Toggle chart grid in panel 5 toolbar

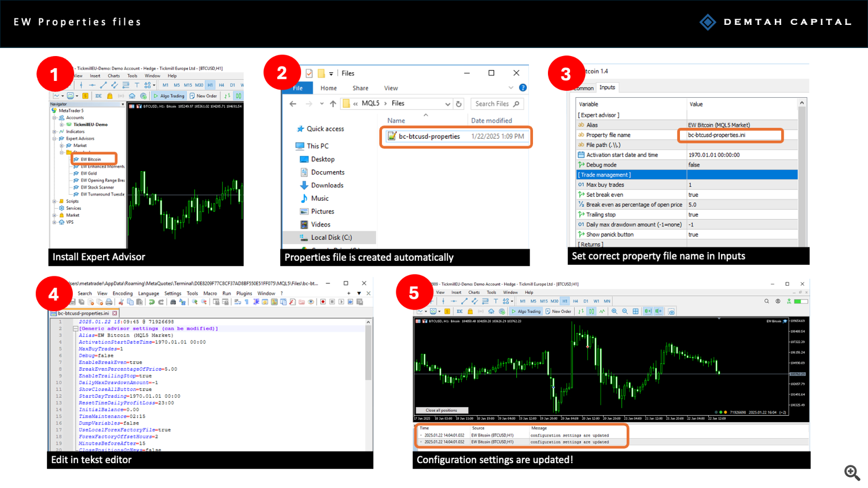(x=635, y=311)
